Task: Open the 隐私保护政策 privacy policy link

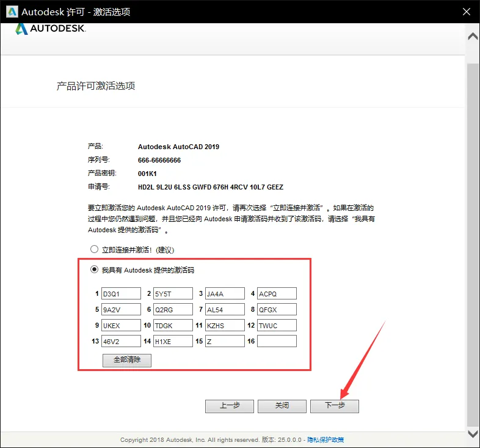Action: tap(325, 440)
